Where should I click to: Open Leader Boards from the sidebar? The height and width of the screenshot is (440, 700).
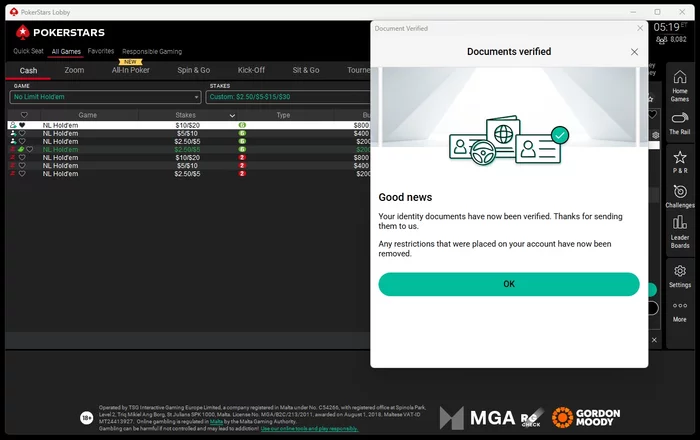680,232
